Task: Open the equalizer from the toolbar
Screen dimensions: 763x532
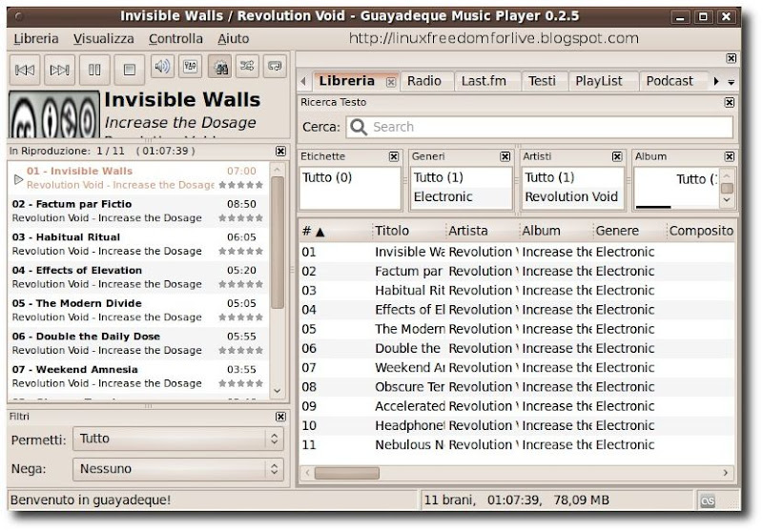Action: coord(190,67)
